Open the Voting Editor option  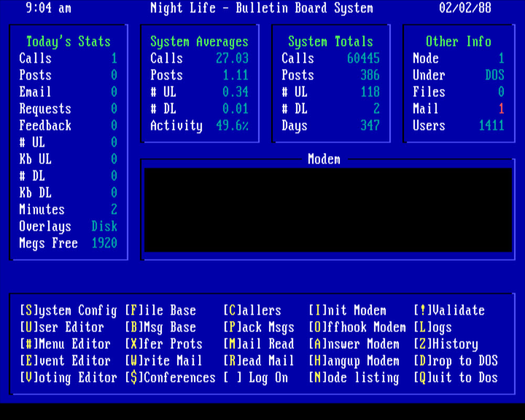pyautogui.click(x=68, y=377)
